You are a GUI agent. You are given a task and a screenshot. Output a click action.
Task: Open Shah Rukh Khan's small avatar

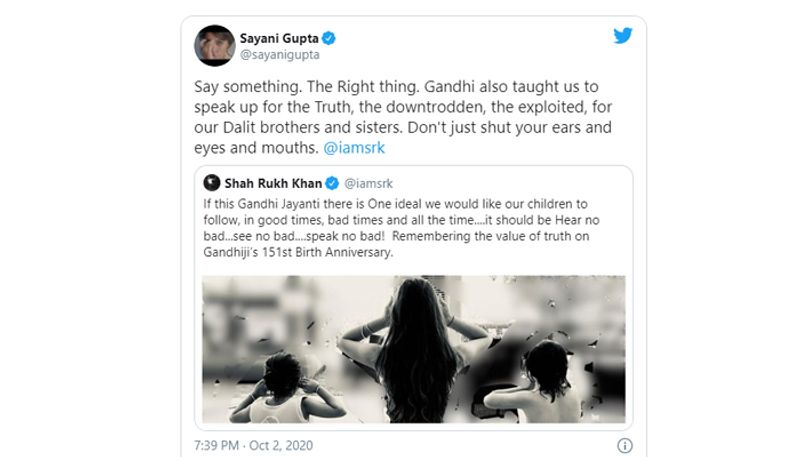[x=212, y=183]
